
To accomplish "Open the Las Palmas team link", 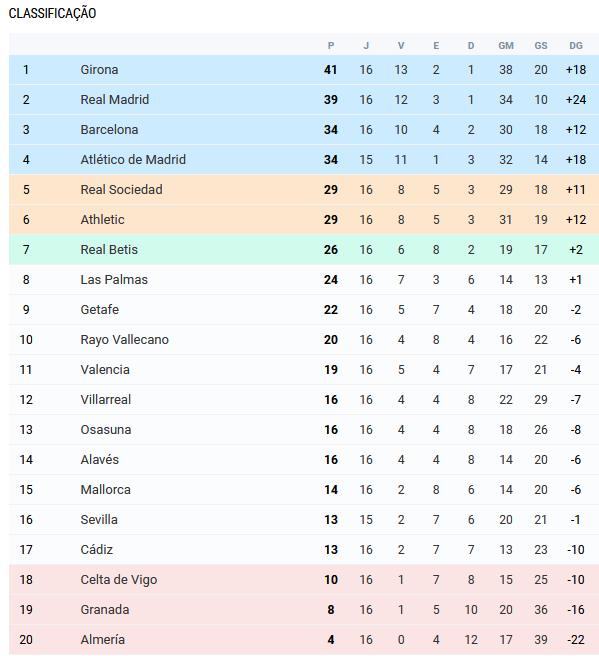I will pyautogui.click(x=114, y=279).
